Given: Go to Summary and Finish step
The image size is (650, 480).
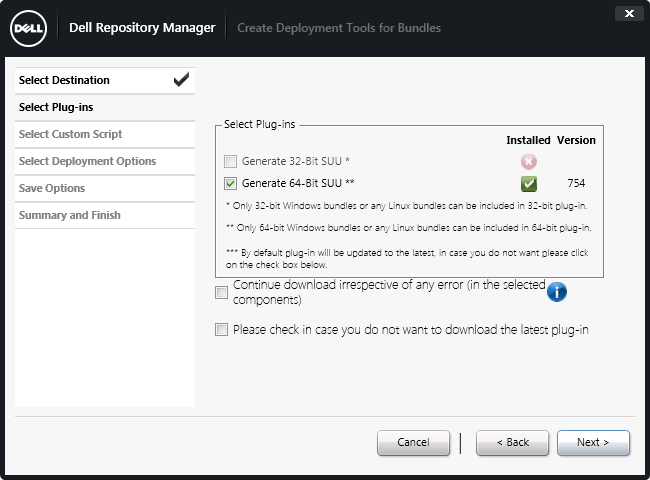Looking at the screenshot, I should point(69,215).
